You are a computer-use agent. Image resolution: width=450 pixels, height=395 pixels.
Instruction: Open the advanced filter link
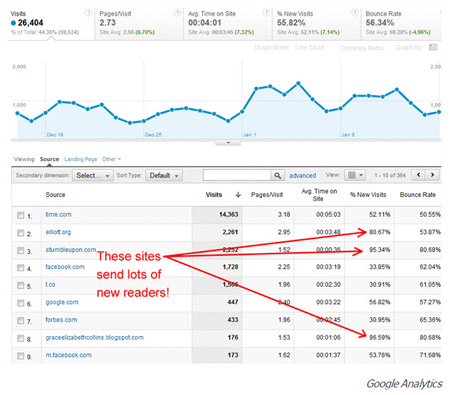click(x=302, y=176)
